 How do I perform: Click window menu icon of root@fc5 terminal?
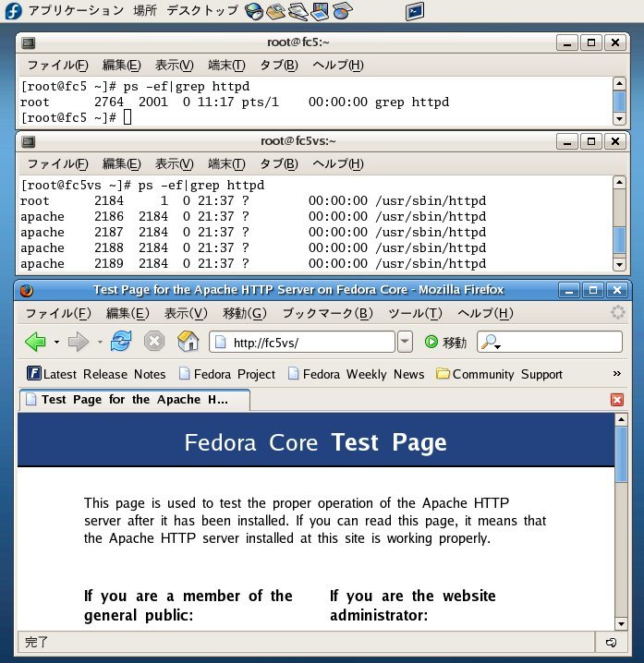tap(29, 42)
